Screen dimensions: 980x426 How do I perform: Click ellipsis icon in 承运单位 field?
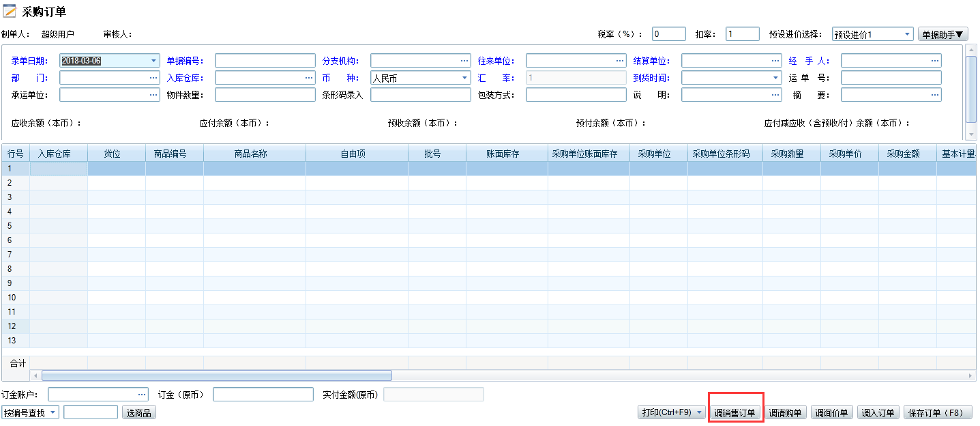153,95
